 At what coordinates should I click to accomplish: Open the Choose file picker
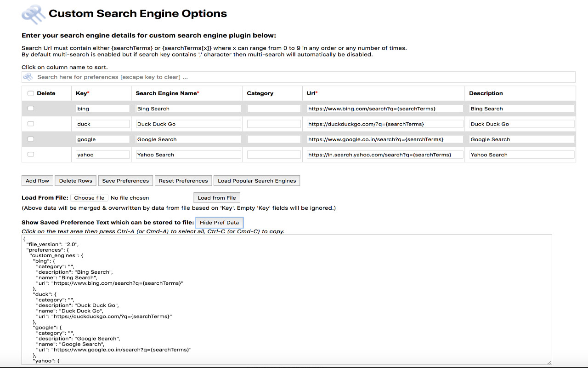pos(89,198)
